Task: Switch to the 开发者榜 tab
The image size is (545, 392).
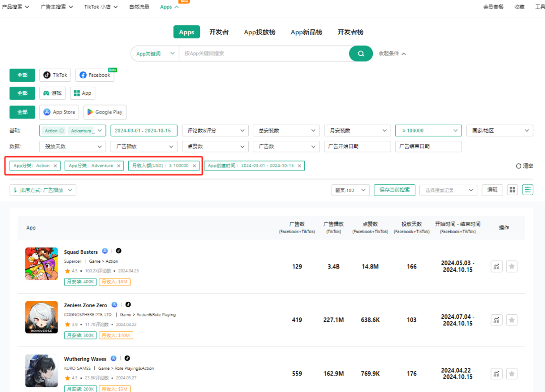Action: click(350, 32)
